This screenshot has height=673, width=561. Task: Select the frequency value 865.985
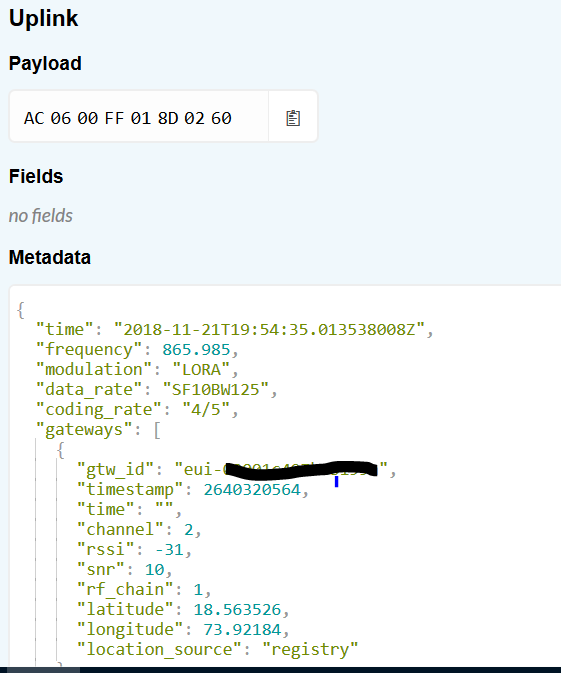[x=196, y=350]
